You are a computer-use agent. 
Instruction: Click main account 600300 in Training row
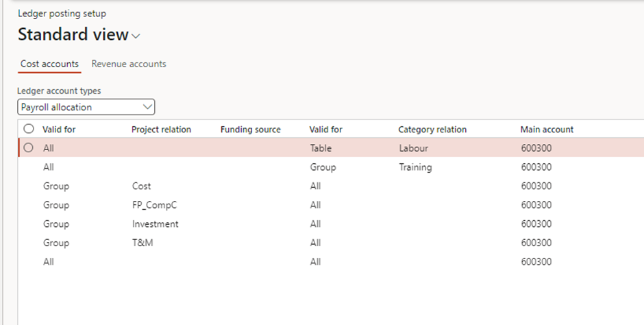coord(536,167)
